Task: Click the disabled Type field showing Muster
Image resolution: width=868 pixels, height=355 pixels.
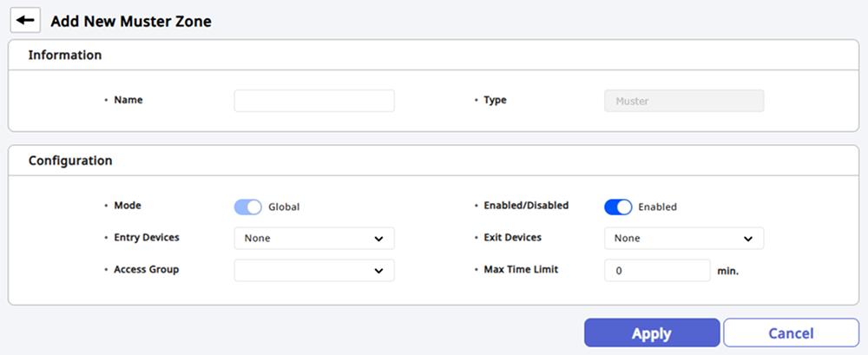Action: [683, 101]
